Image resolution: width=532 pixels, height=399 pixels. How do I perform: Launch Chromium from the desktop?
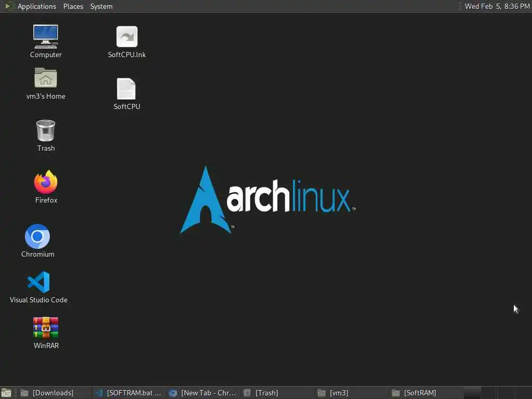coord(37,241)
